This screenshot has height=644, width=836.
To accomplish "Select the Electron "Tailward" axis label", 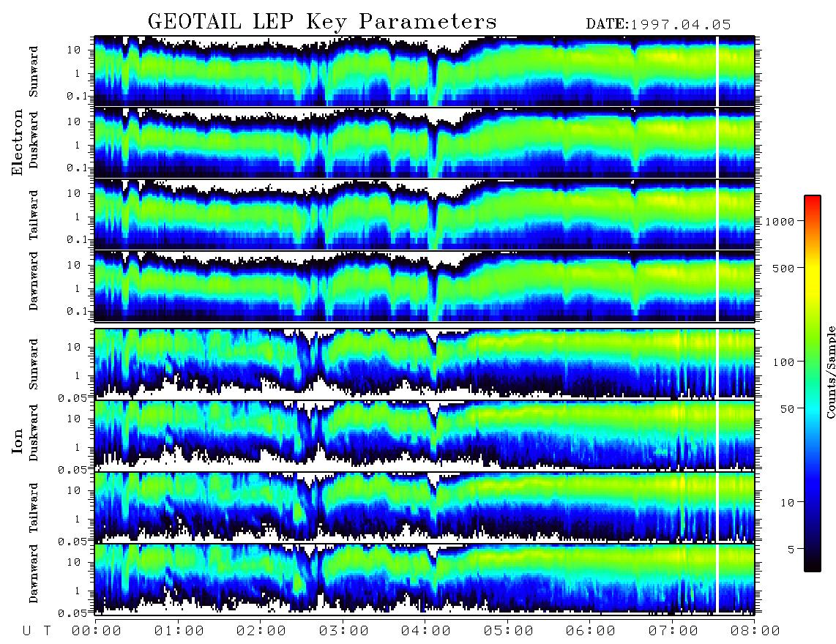I will pos(34,215).
